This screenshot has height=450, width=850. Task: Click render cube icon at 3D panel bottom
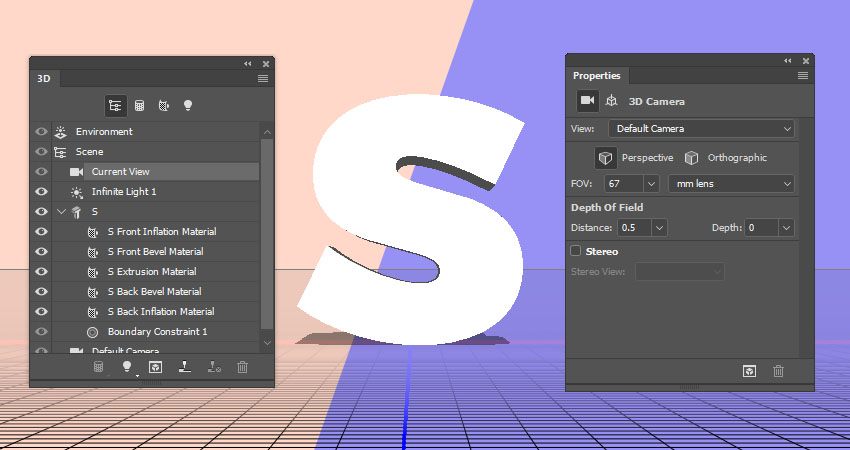[x=156, y=367]
